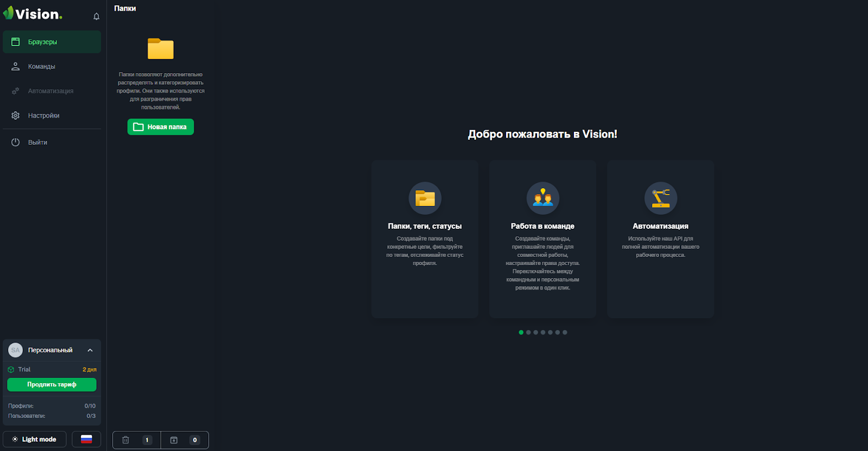Open the archive box icon

coord(174,440)
